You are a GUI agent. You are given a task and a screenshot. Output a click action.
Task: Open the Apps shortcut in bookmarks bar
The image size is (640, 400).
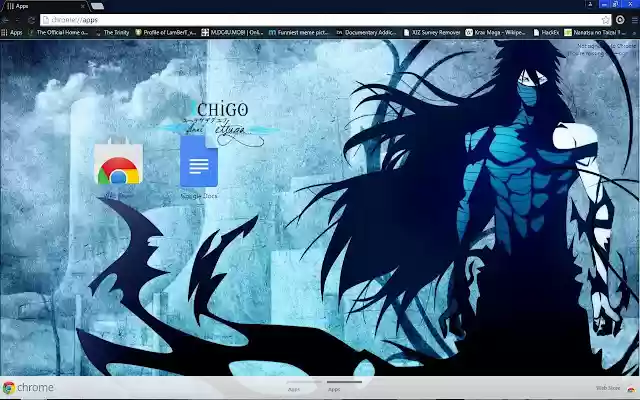click(12, 32)
